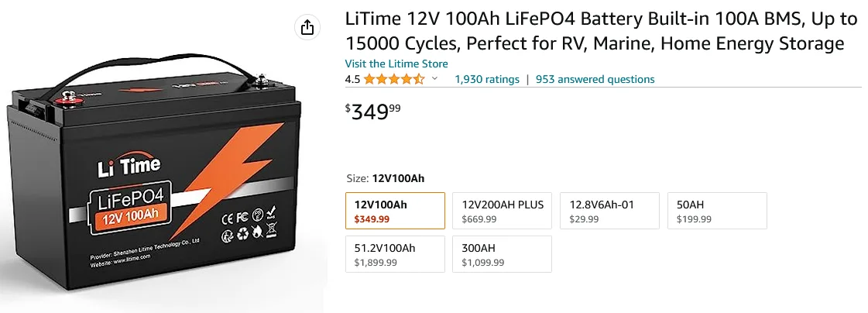Open the 953 answered questions link
The width and height of the screenshot is (868, 313).
coord(595,79)
